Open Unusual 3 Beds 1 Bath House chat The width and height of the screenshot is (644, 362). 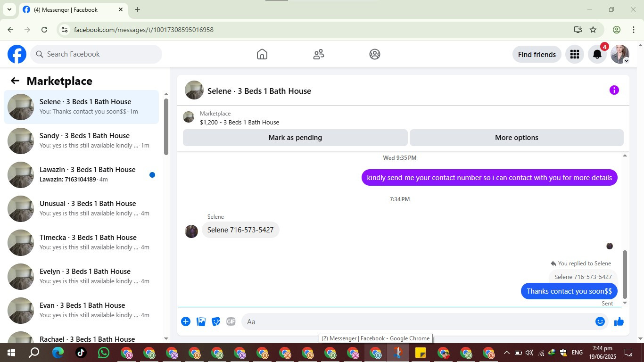point(82,209)
